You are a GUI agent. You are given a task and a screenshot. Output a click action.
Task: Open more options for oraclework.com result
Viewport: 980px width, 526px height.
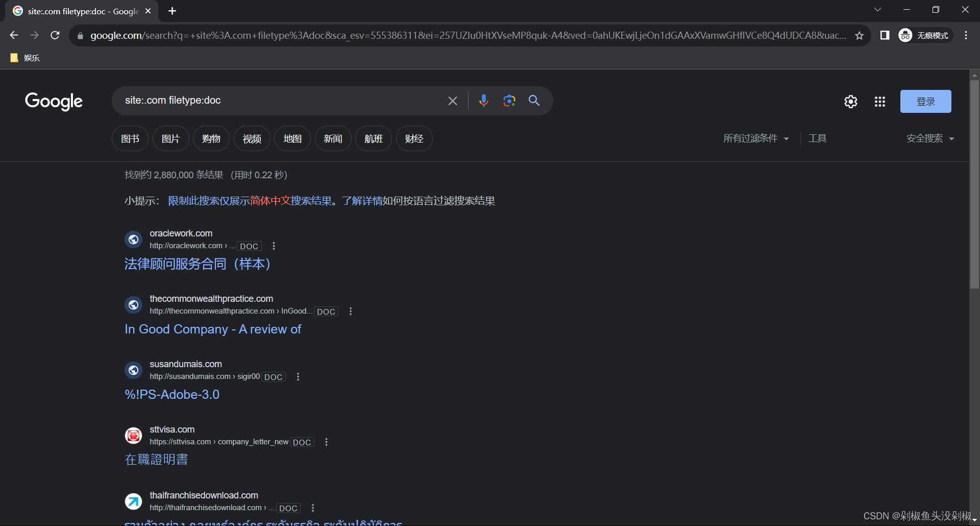(274, 246)
